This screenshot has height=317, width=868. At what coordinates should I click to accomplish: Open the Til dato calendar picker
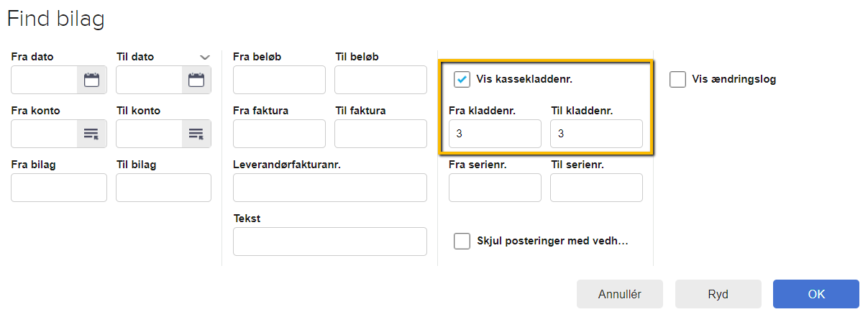[196, 80]
